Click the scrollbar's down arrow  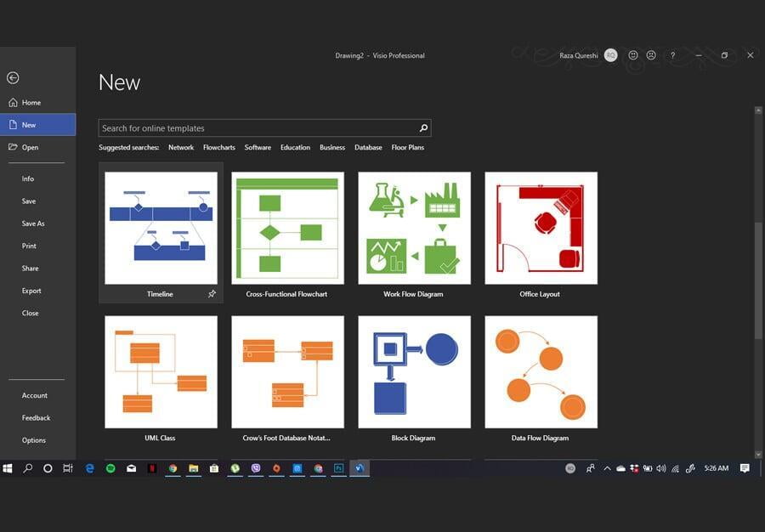(758, 455)
